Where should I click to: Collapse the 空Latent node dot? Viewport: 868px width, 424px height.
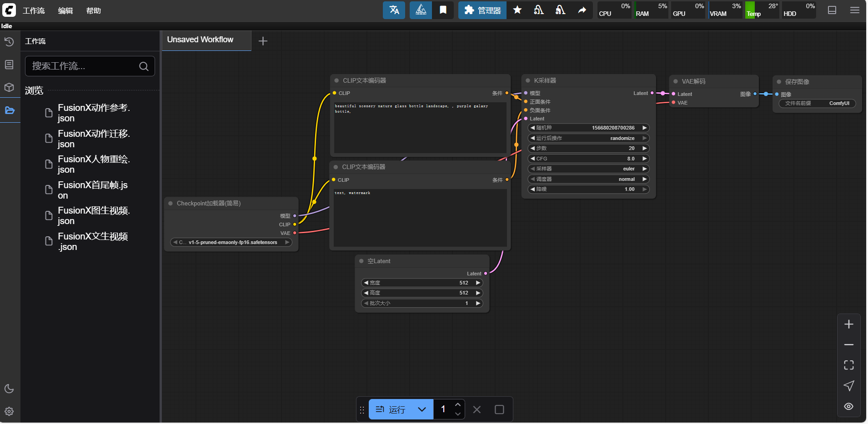tap(361, 261)
